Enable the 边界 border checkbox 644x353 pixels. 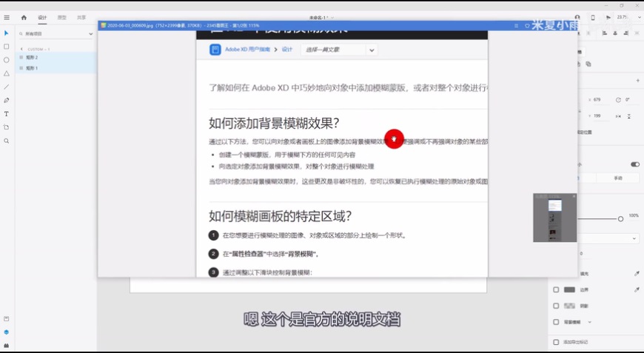(x=556, y=290)
